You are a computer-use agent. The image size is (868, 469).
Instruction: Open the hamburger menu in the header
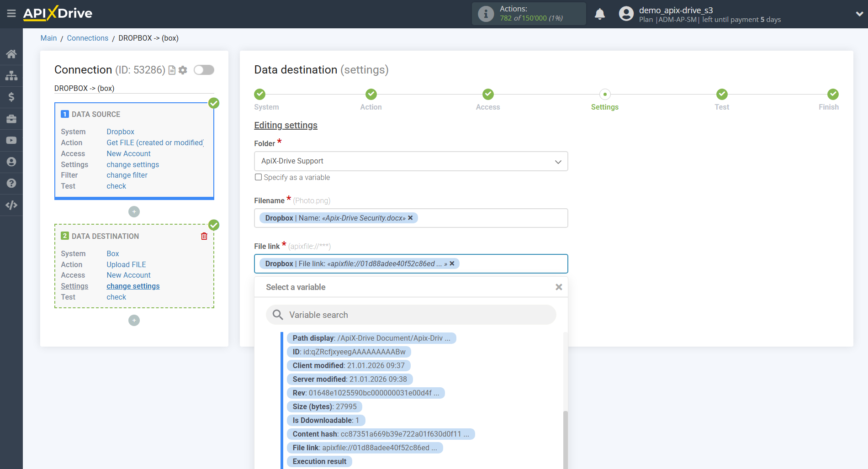11,14
